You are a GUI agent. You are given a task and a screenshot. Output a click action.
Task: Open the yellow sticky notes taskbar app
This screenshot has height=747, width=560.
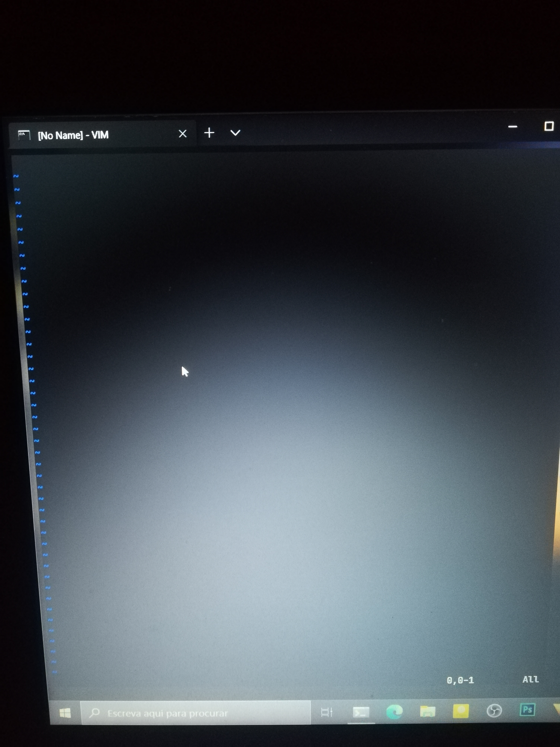point(460,710)
